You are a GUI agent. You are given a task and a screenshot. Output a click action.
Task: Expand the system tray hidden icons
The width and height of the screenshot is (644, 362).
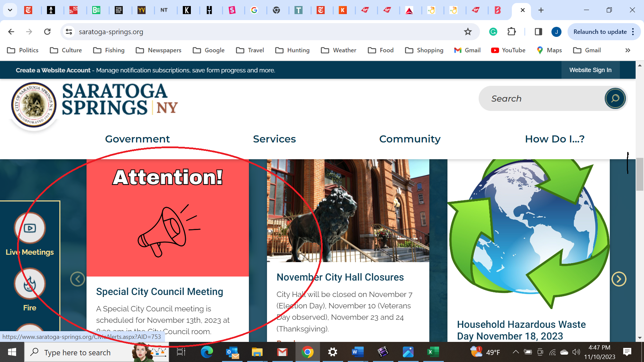coord(516,352)
